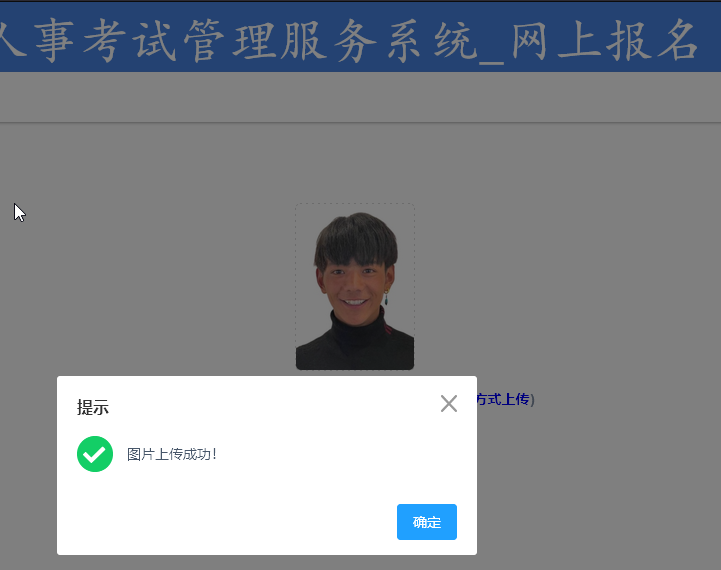The width and height of the screenshot is (721, 570).
Task: Click the dimmed overlay left of photo
Action: pyautogui.click(x=152, y=285)
